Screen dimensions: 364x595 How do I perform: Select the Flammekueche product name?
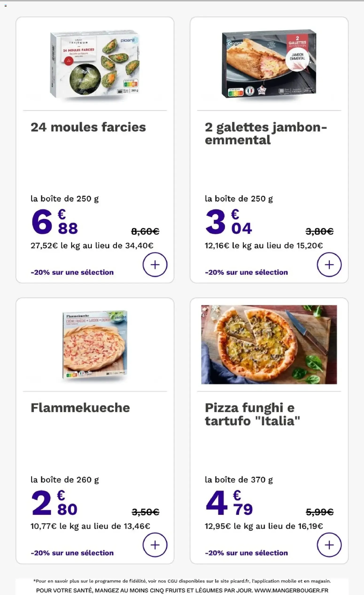pyautogui.click(x=80, y=408)
